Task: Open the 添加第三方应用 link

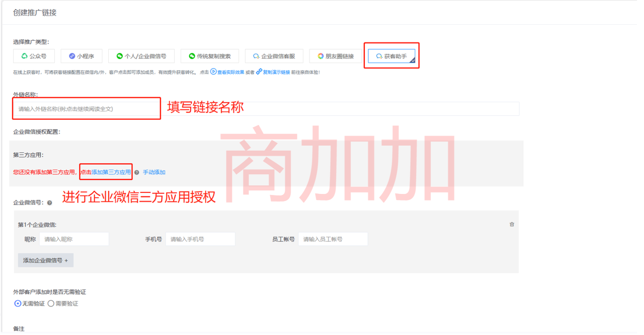Action: (106, 172)
